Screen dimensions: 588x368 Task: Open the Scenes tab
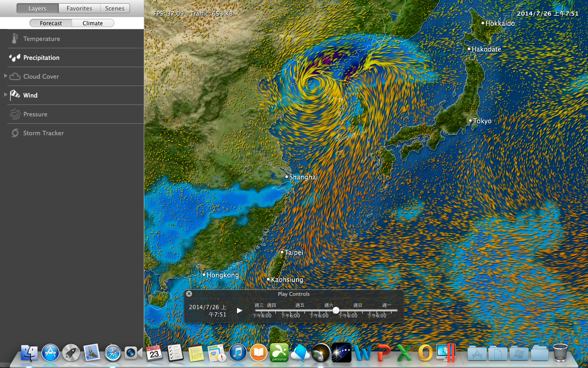point(115,8)
